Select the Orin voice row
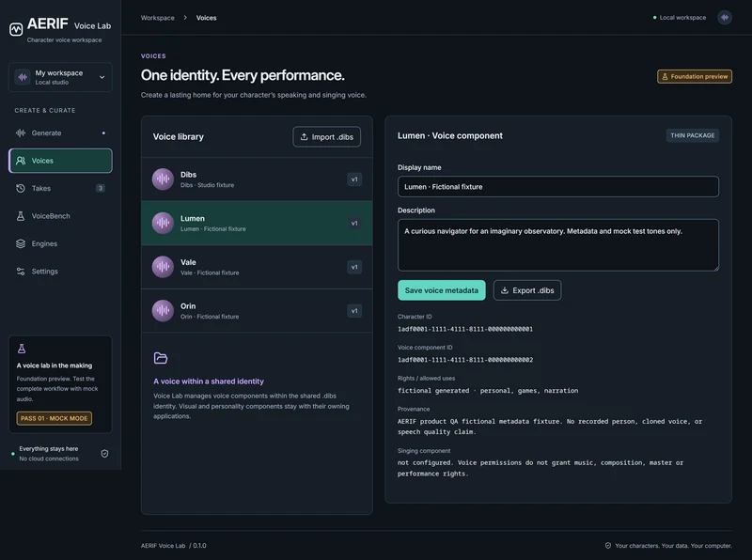The height and width of the screenshot is (560, 752). pos(257,311)
